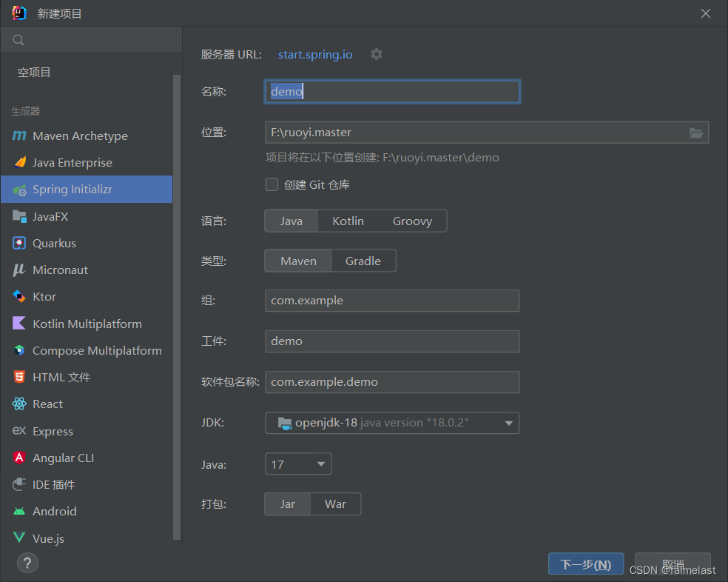Click the Android robot icon
The width and height of the screenshot is (728, 582).
[19, 512]
